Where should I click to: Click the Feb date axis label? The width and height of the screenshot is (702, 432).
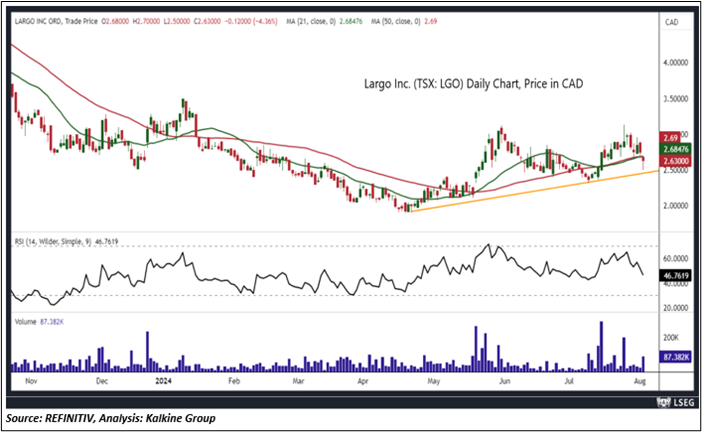234,381
